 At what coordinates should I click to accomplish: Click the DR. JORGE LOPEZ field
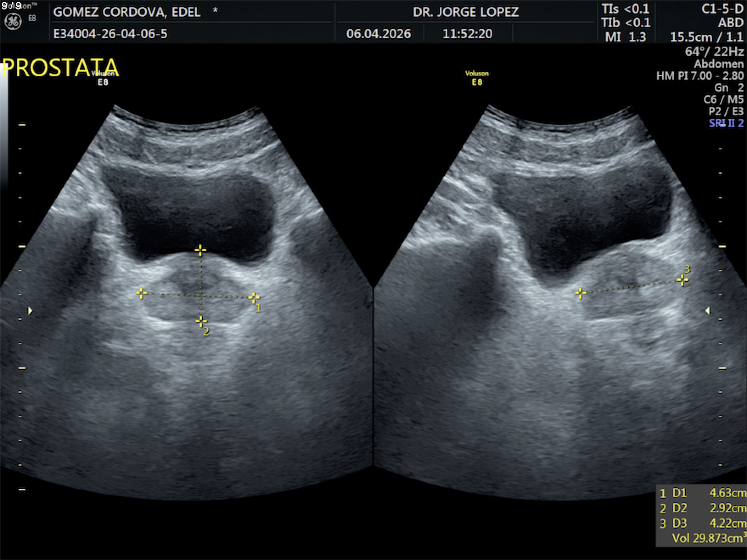pos(466,12)
